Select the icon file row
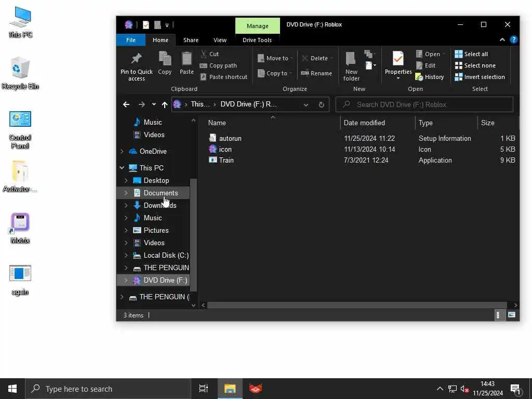This screenshot has width=532, height=399. pyautogui.click(x=362, y=149)
